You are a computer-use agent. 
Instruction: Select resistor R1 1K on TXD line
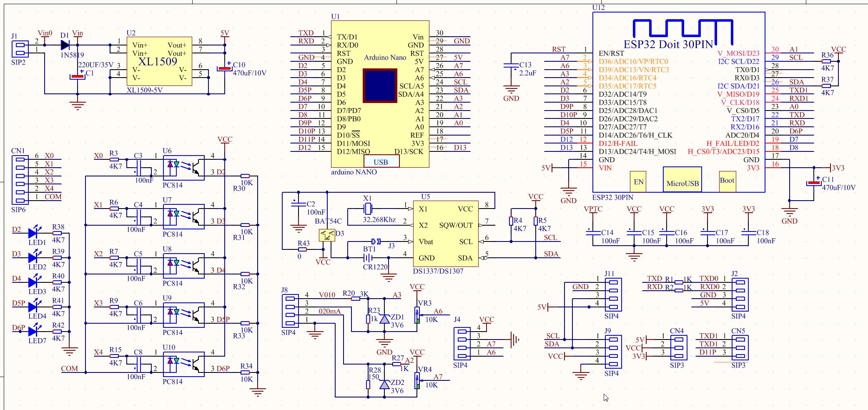click(x=679, y=282)
